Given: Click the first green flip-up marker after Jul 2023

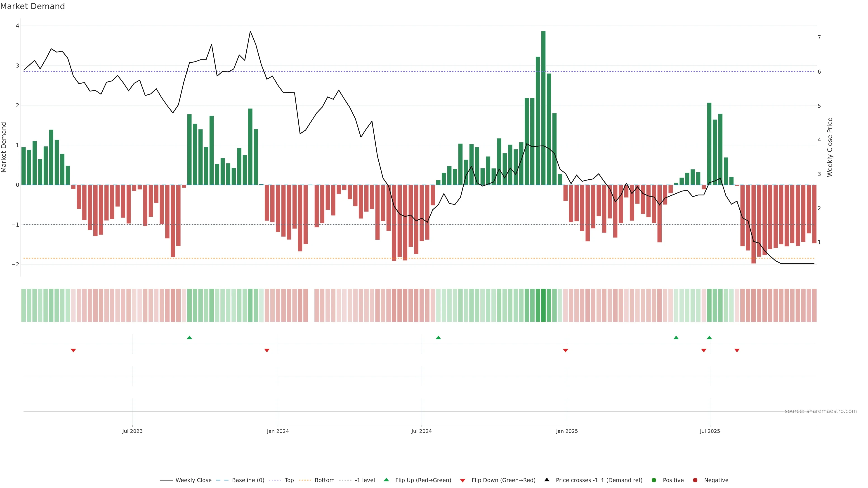Looking at the screenshot, I should (189, 338).
